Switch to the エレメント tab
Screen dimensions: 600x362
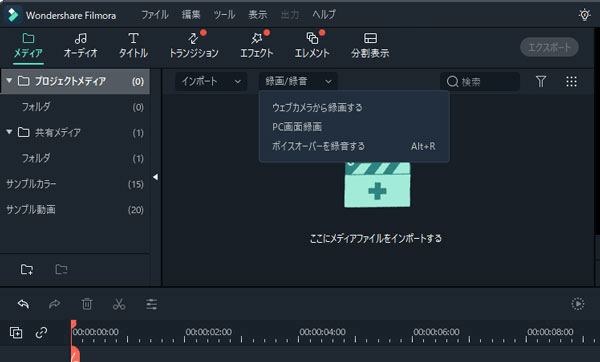tap(312, 46)
